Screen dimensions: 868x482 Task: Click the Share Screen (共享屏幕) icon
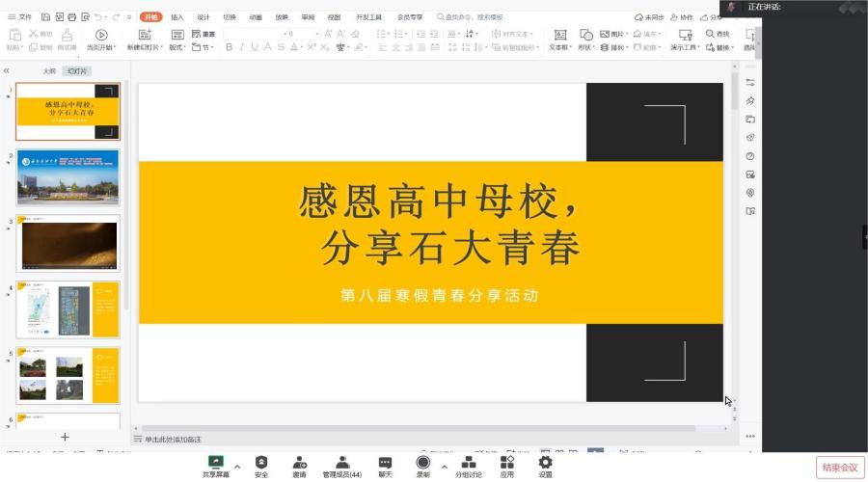(x=216, y=464)
